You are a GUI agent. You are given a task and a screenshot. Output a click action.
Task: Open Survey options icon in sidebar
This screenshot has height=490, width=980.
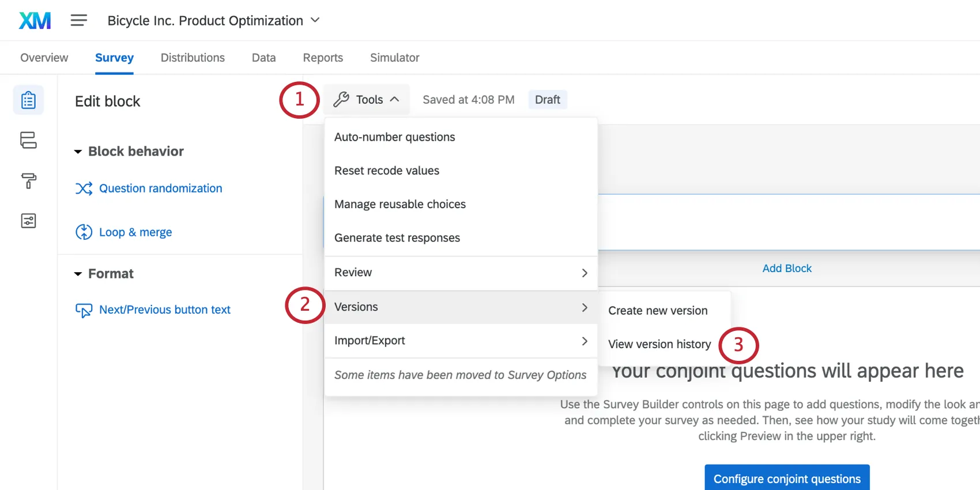pyautogui.click(x=28, y=221)
